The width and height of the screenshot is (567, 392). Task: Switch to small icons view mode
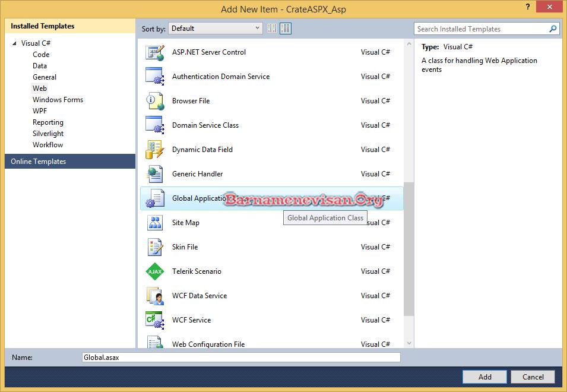(x=273, y=29)
